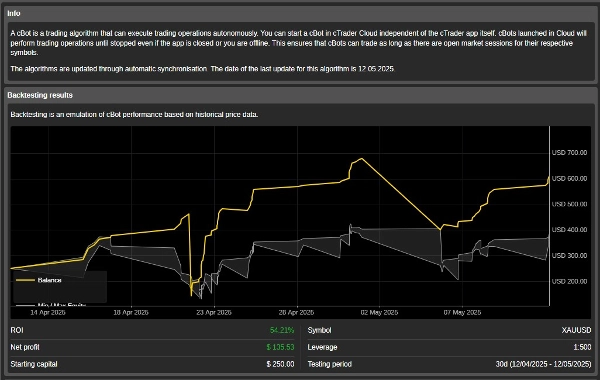
Task: Click the Leverage label
Action: [x=323, y=347]
